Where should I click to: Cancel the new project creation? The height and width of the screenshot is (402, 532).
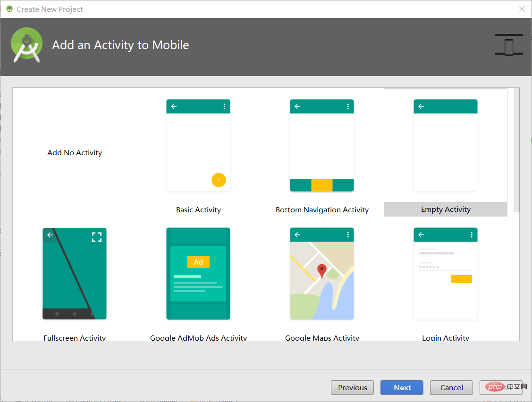point(451,387)
